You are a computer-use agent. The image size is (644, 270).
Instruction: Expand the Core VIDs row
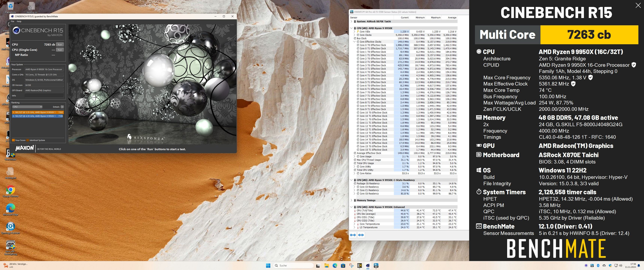[355, 31]
